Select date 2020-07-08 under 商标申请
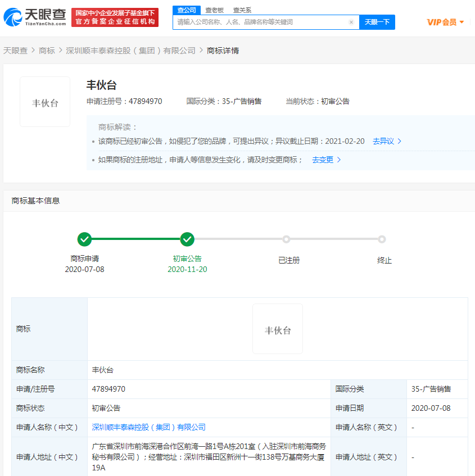This screenshot has height=476, width=475. point(84,269)
